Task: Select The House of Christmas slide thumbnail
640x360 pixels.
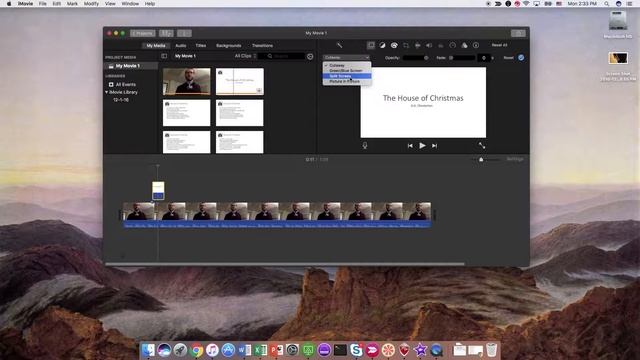Action: coord(240,82)
